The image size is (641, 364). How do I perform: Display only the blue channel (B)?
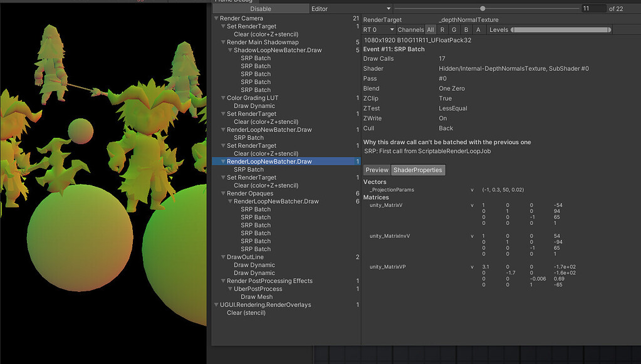click(x=466, y=29)
